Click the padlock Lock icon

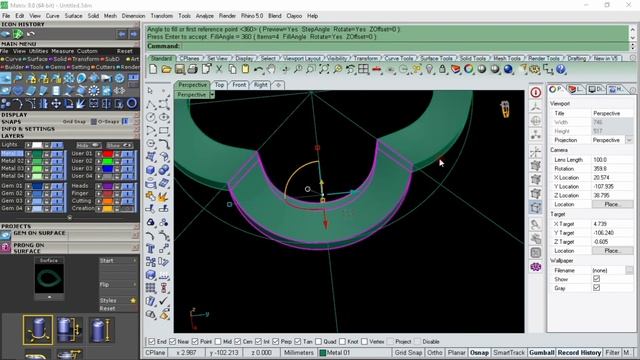442,69
